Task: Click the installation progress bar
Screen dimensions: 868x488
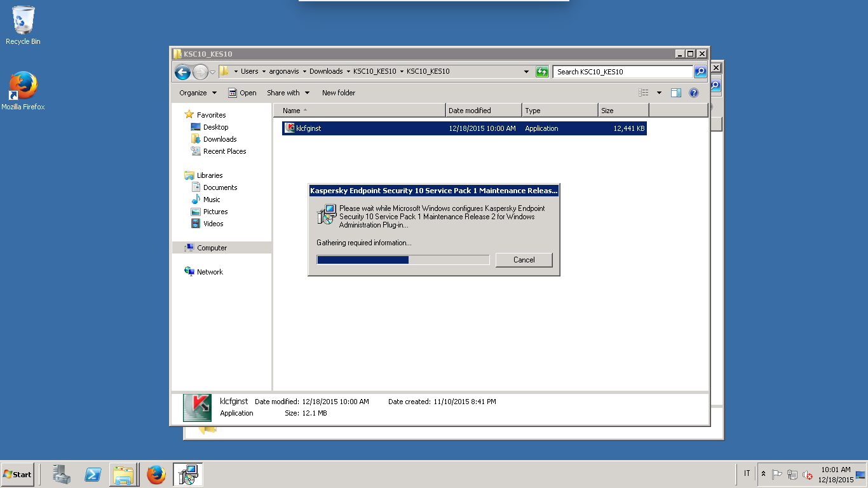Action: point(403,260)
